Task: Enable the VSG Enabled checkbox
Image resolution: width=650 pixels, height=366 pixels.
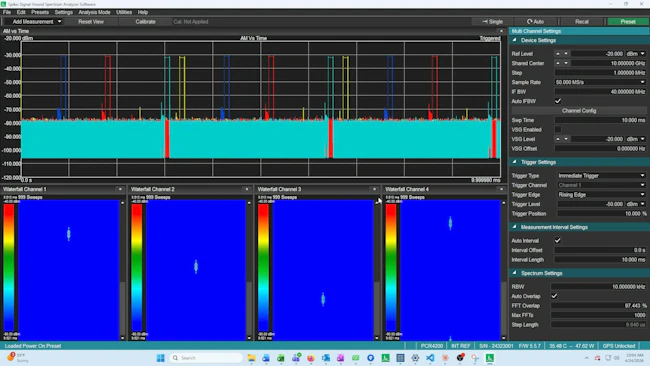Action: 558,130
